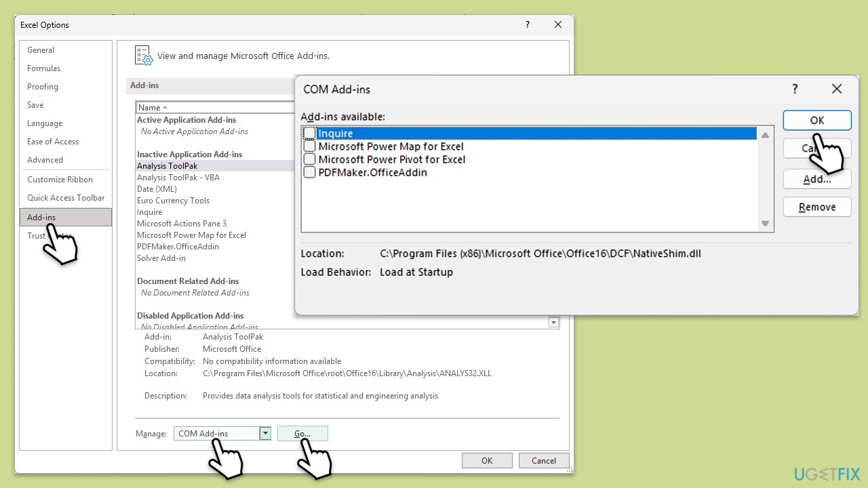The image size is (868, 488).
Task: Open the General options category
Action: (x=41, y=50)
